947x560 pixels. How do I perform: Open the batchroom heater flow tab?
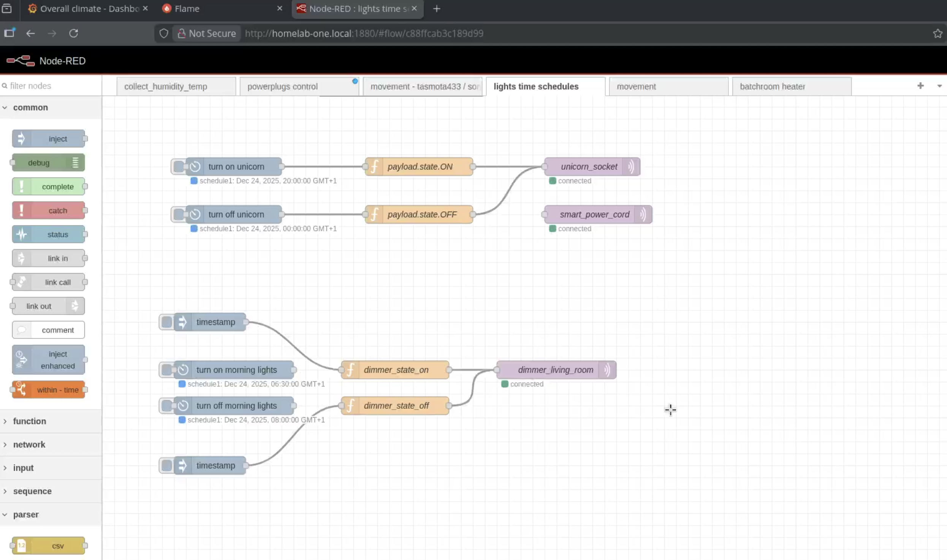point(772,87)
